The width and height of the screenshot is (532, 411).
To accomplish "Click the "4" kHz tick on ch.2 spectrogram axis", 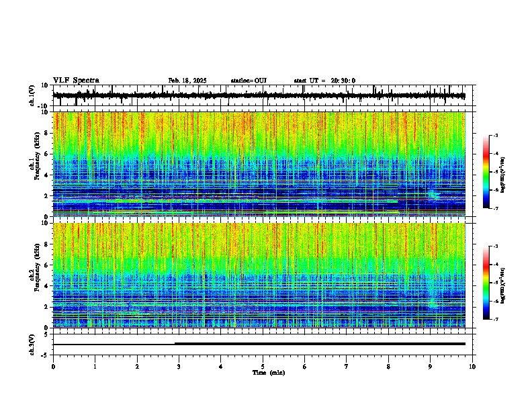I will [47, 286].
